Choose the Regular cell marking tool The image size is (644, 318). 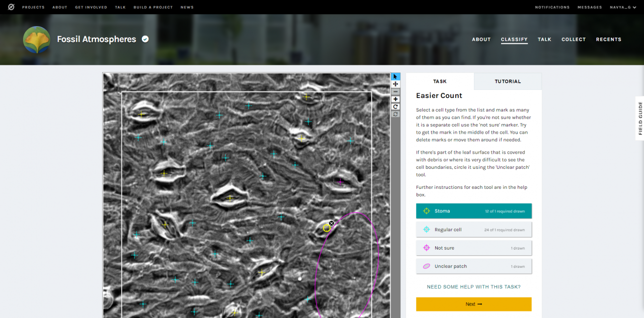point(474,230)
